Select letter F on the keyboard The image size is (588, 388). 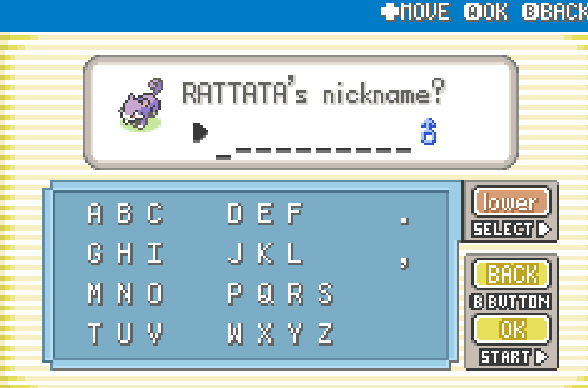coord(296,214)
